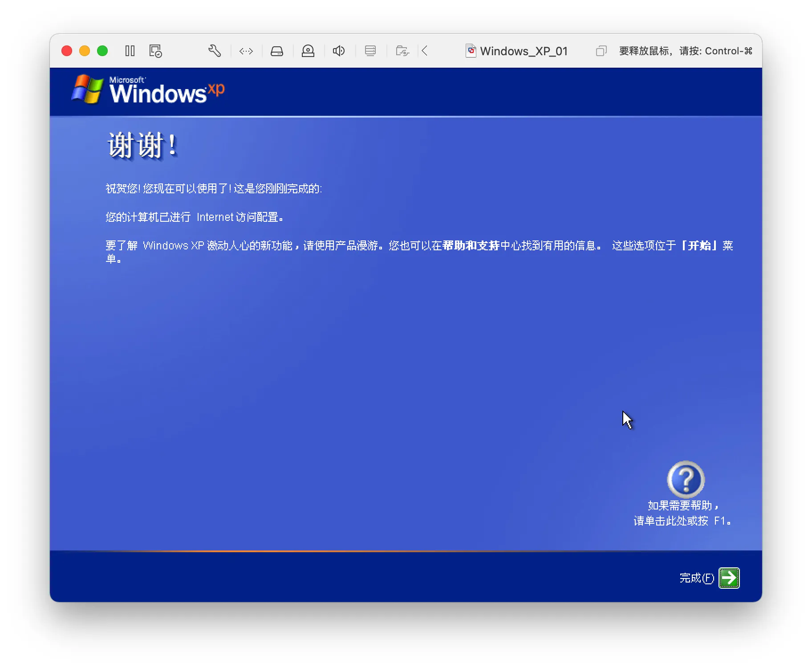
Task: Click the overlapping-windows icon beside the title
Action: coord(601,51)
